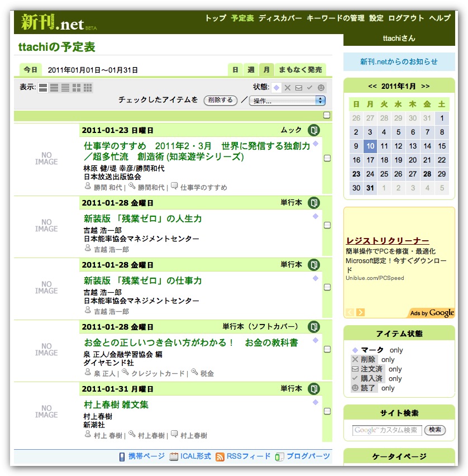Tick checkbox for 「残業ゼロ」の人生力

pyautogui.click(x=327, y=225)
